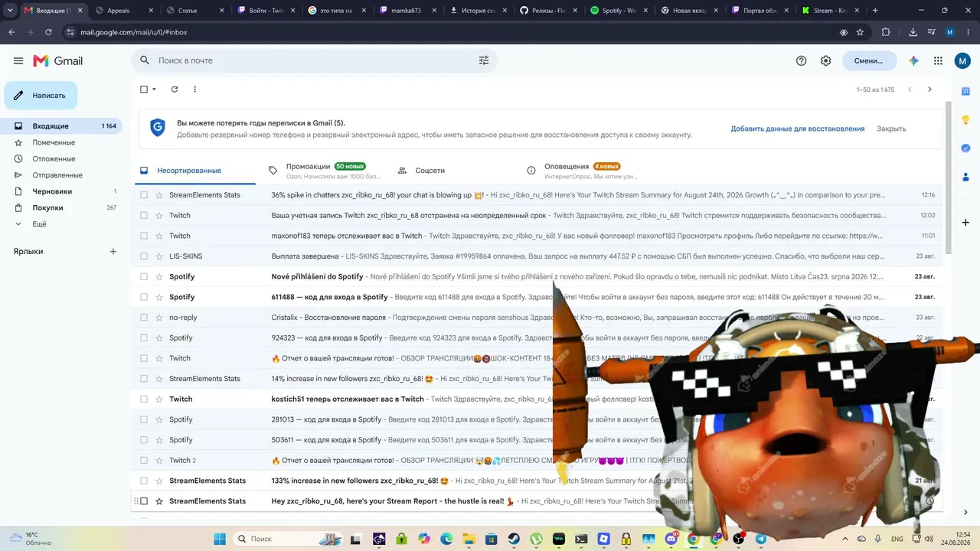Select the 36% spike in chatters email checkbox
Image resolution: width=980 pixels, height=551 pixels.
(x=143, y=195)
